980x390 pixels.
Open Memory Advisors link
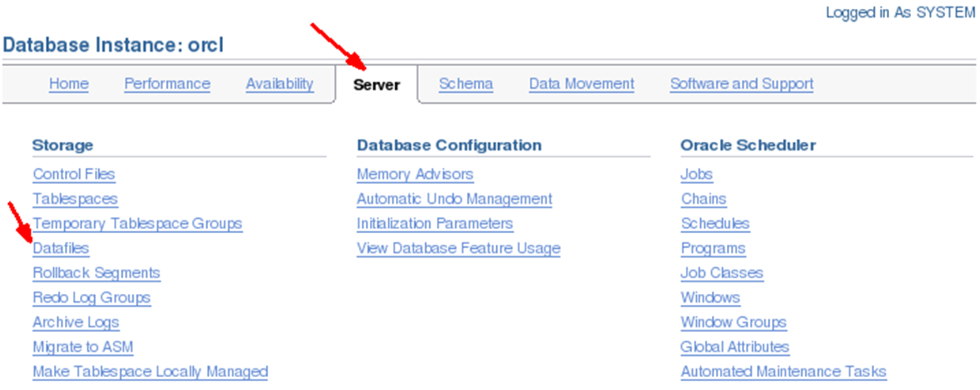415,175
